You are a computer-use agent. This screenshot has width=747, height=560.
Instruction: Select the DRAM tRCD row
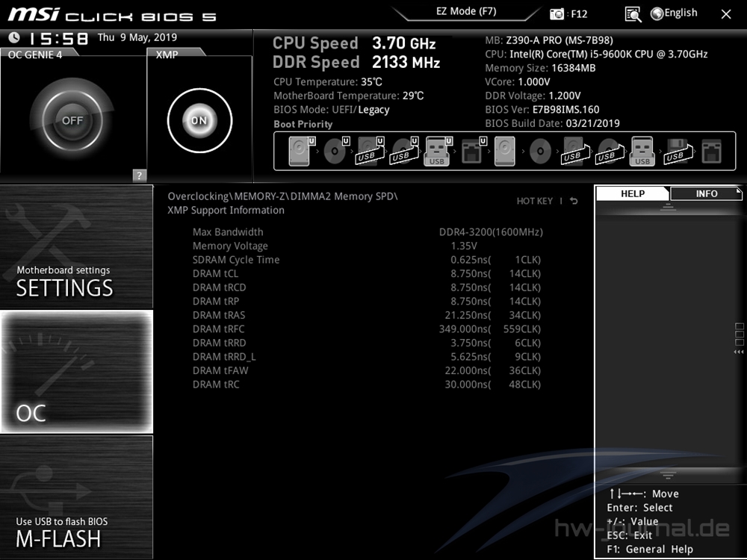click(367, 287)
